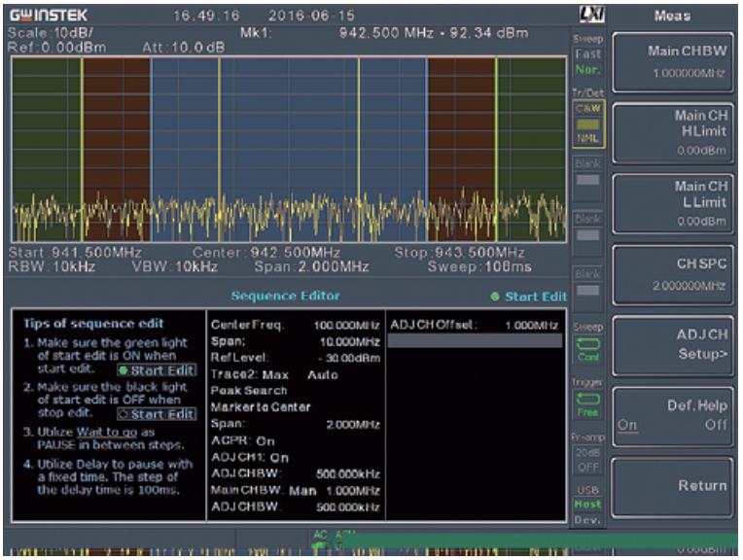743x560 pixels.
Task: Click the Mk1 marker readout
Action: click(x=384, y=33)
